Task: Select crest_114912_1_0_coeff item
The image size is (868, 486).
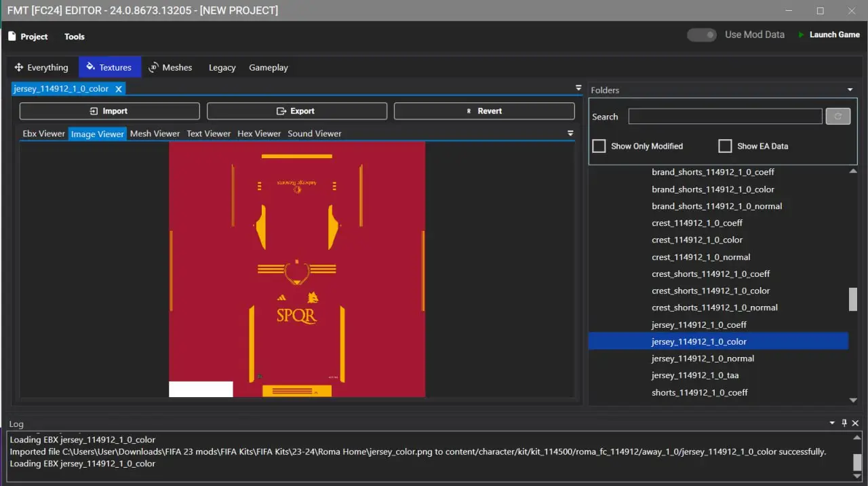Action: pyautogui.click(x=697, y=223)
